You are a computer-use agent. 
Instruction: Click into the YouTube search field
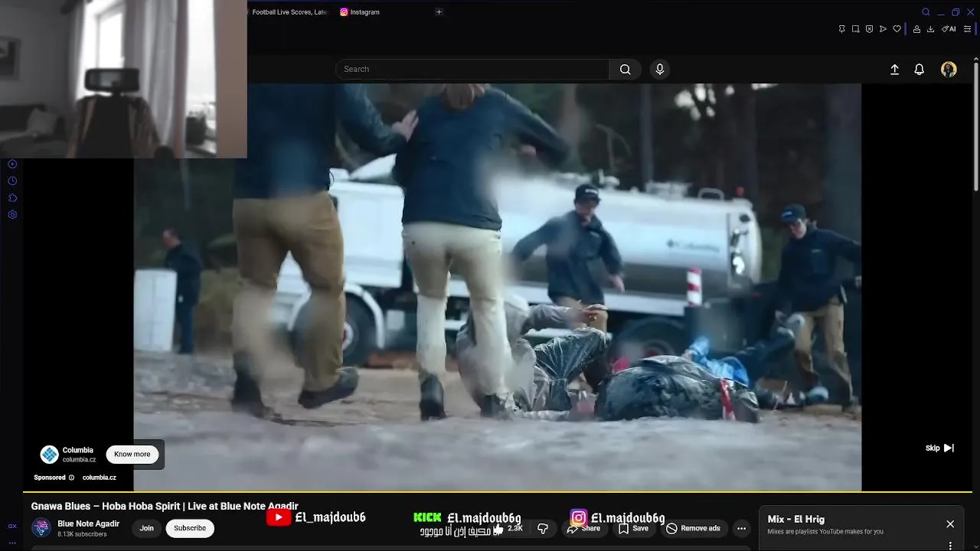pyautogui.click(x=472, y=69)
